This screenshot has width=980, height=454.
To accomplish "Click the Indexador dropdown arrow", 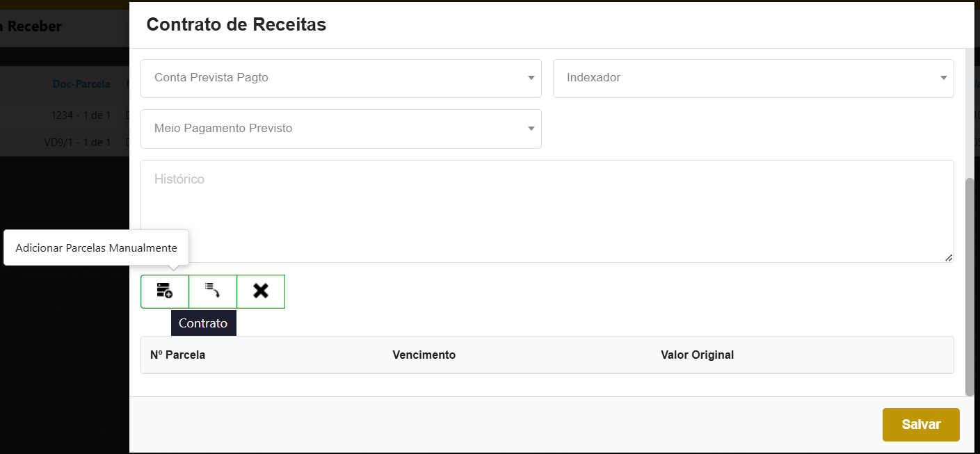I will pos(943,78).
